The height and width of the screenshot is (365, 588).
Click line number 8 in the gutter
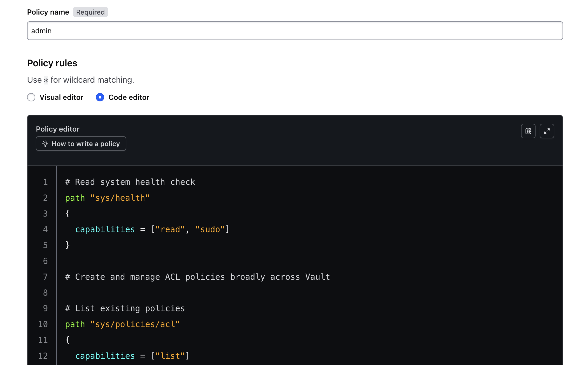coord(45,293)
